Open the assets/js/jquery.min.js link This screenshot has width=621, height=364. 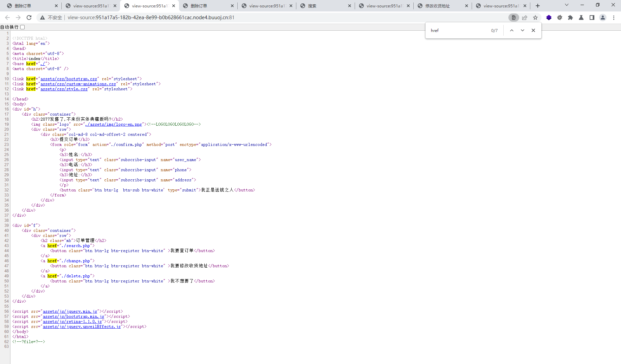70,311
